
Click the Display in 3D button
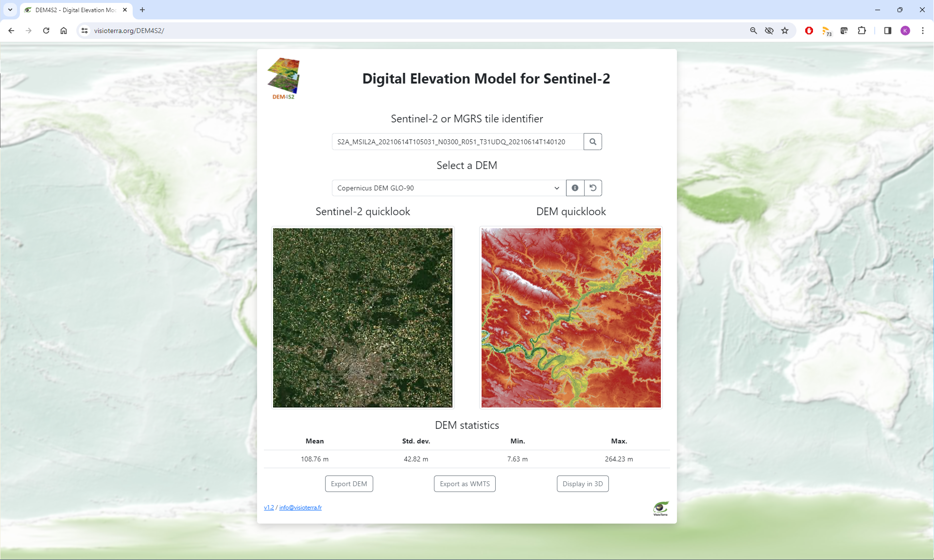pyautogui.click(x=583, y=484)
